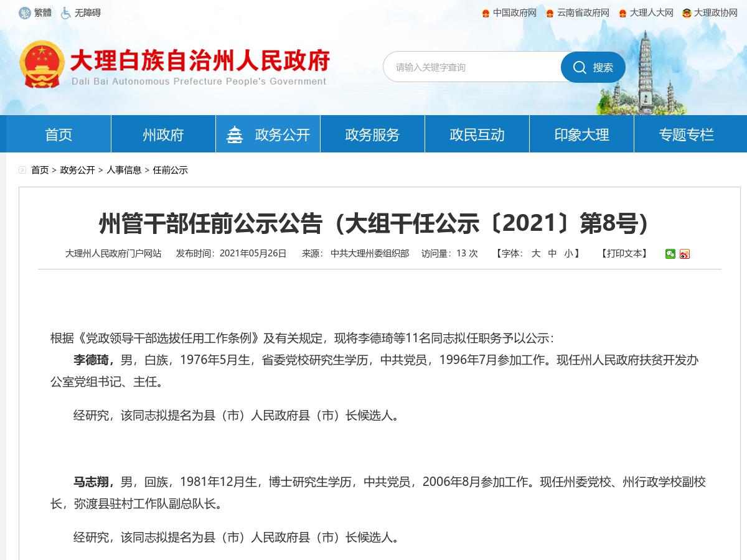The height and width of the screenshot is (560, 747).
Task: Set font size to 大
Action: [x=536, y=254]
